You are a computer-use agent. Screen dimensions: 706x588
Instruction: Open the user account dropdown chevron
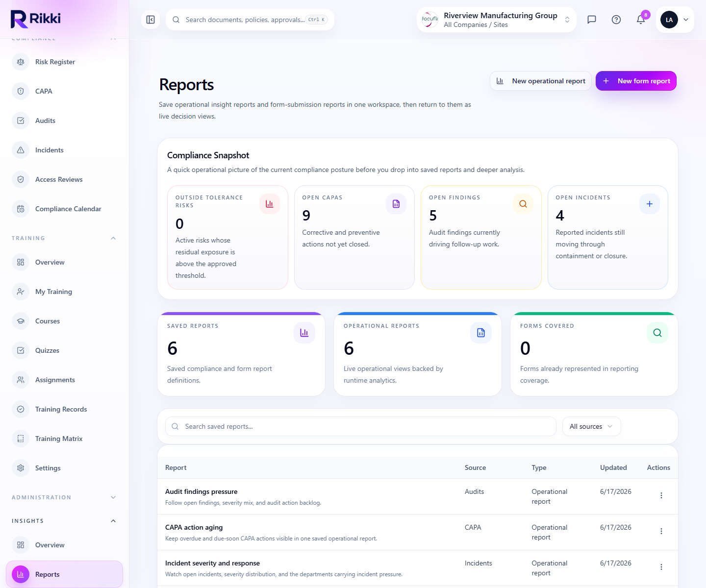(686, 20)
